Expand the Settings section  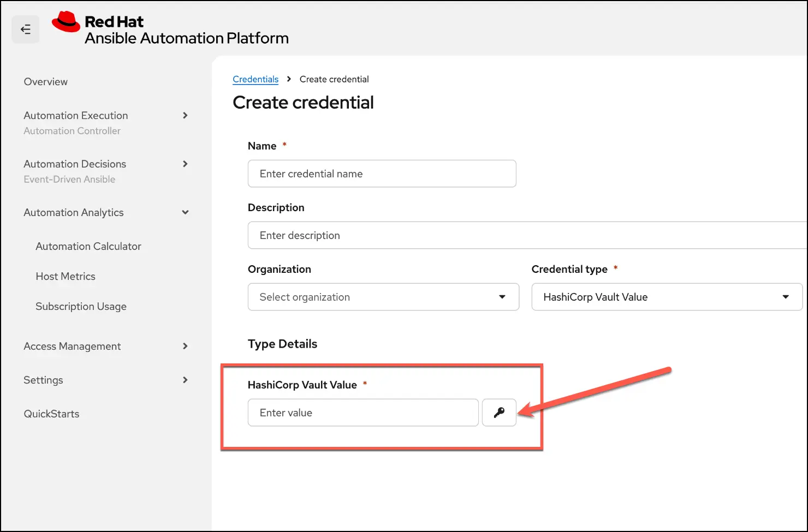(185, 380)
